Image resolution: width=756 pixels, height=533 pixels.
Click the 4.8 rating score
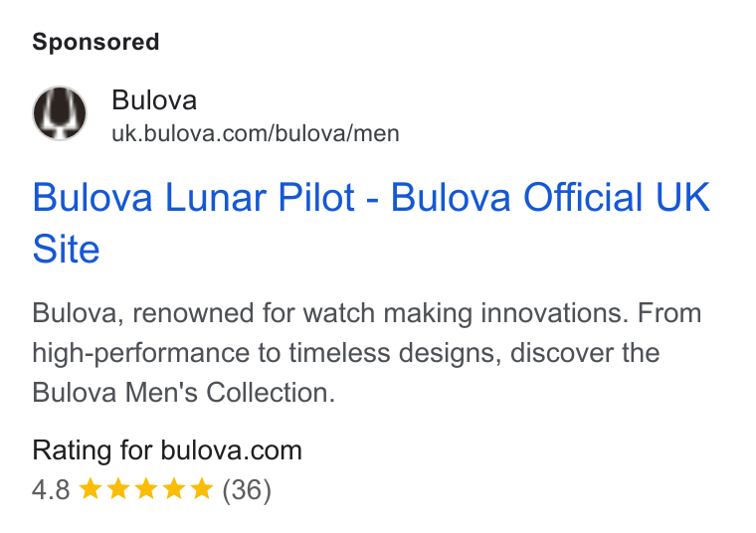point(51,490)
